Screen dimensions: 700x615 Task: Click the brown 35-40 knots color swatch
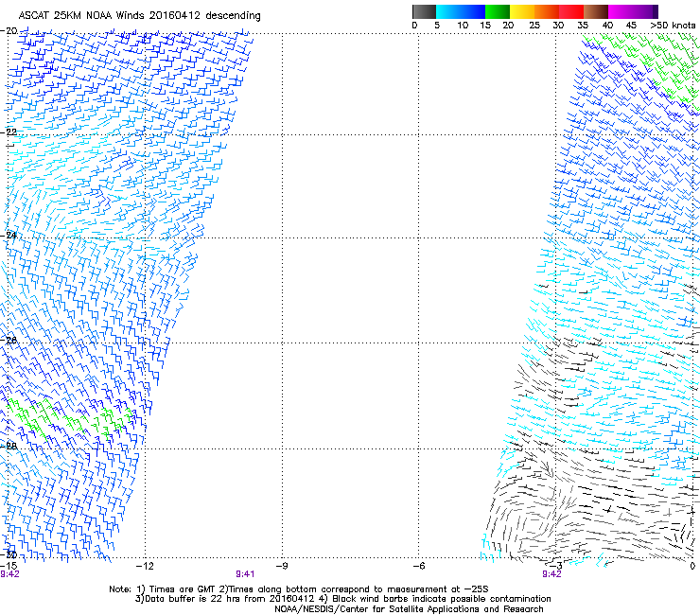coord(596,11)
